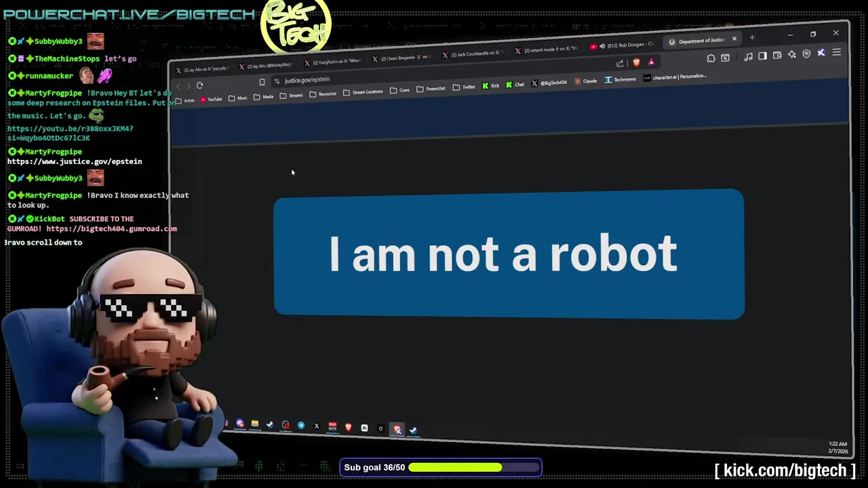Open the YouTube bookmark

pyautogui.click(x=211, y=100)
